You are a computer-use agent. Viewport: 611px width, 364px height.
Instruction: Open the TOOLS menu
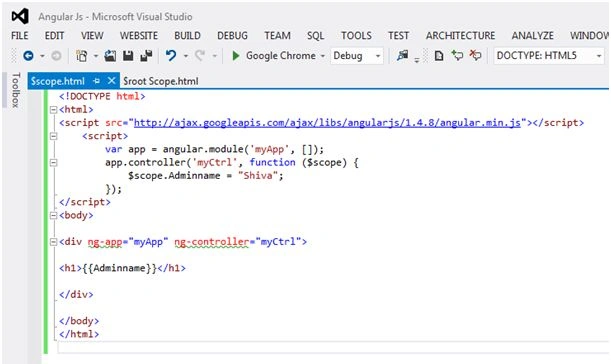[x=356, y=35]
